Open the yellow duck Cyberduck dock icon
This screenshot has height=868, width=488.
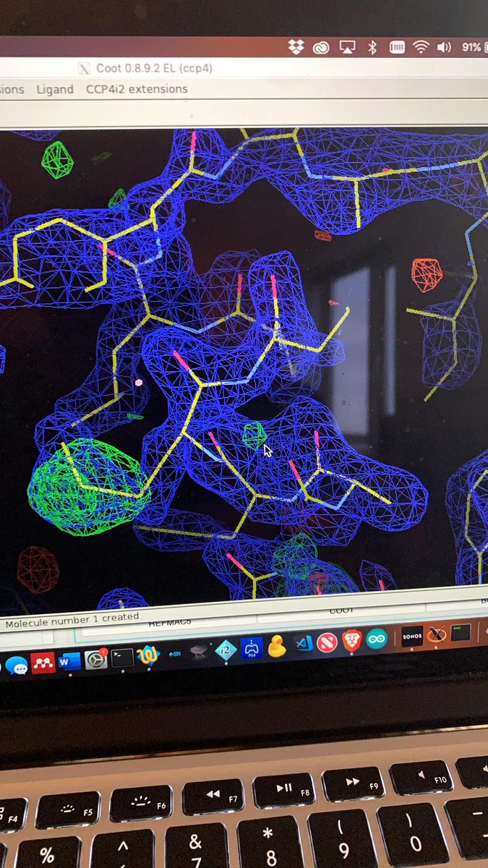(277, 645)
